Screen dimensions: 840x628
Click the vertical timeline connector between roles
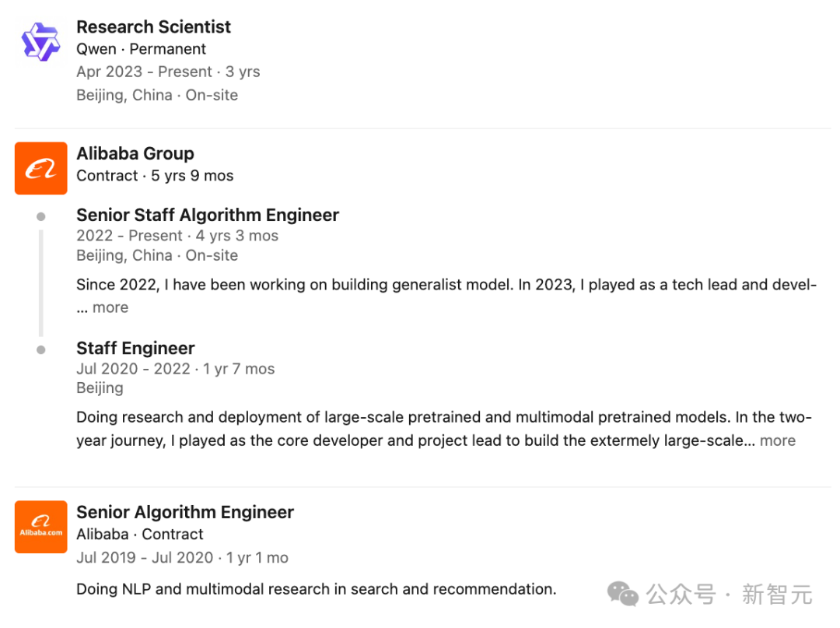pos(40,282)
